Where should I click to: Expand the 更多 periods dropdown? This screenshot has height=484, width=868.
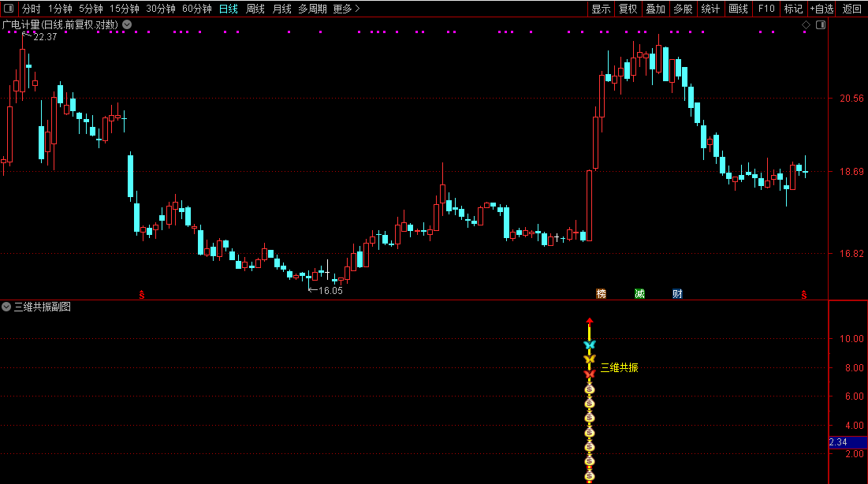(346, 9)
